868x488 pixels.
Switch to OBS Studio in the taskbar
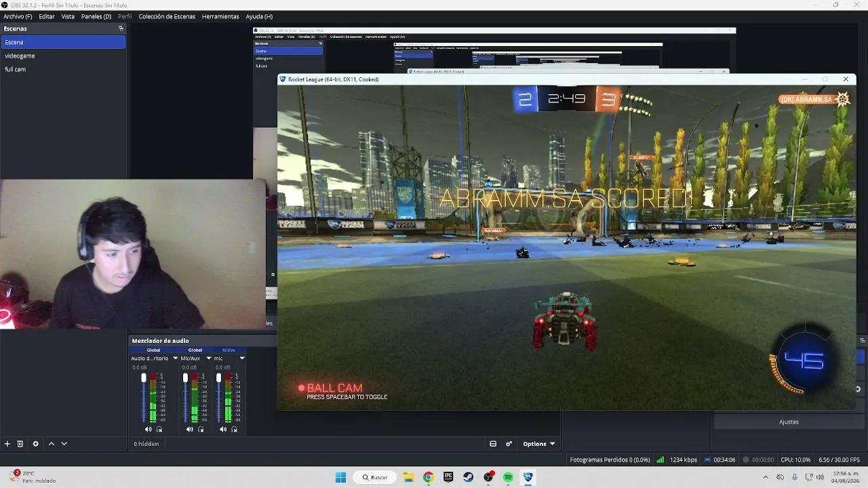point(488,477)
